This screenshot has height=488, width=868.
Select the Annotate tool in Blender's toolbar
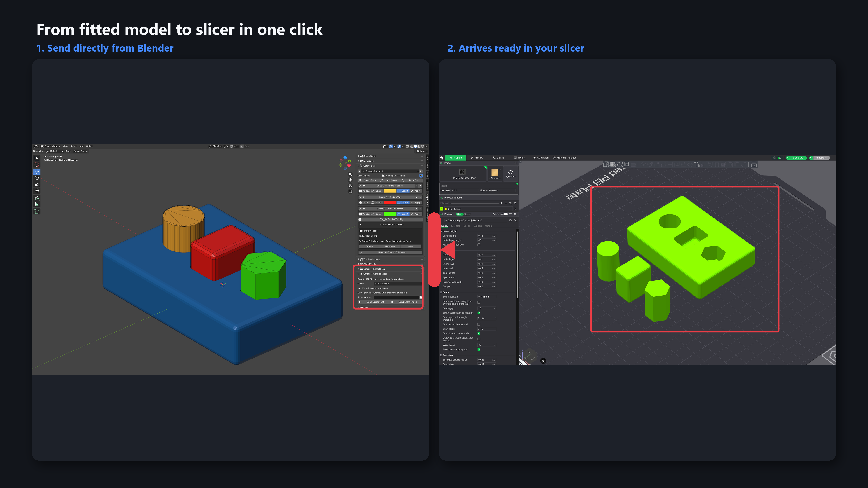point(37,198)
